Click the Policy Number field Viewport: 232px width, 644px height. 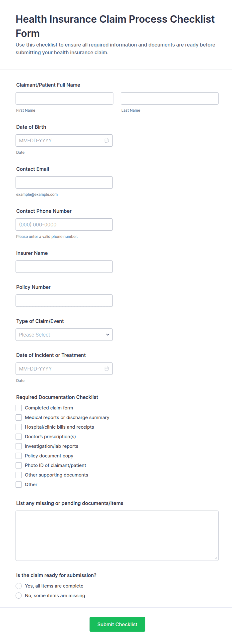(x=64, y=300)
